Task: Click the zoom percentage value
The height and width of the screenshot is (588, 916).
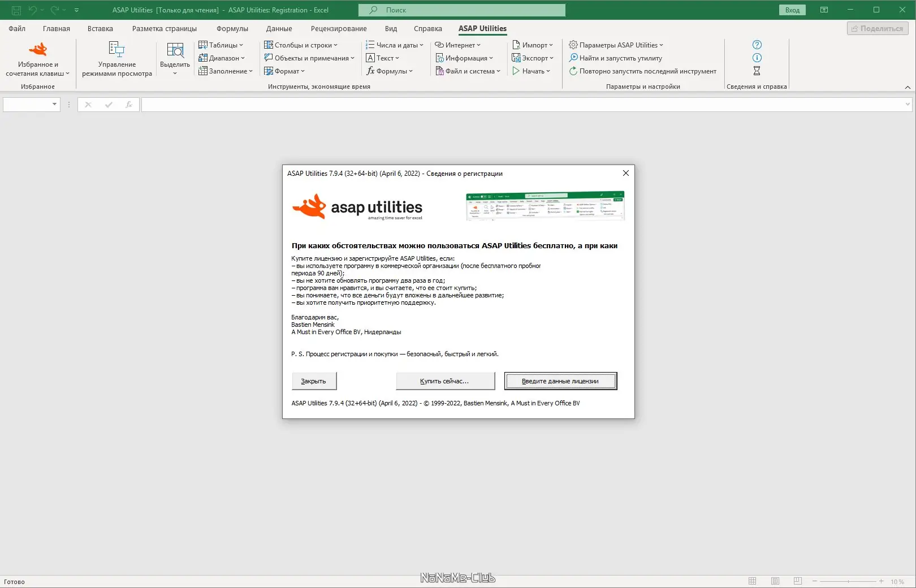Action: click(898, 582)
